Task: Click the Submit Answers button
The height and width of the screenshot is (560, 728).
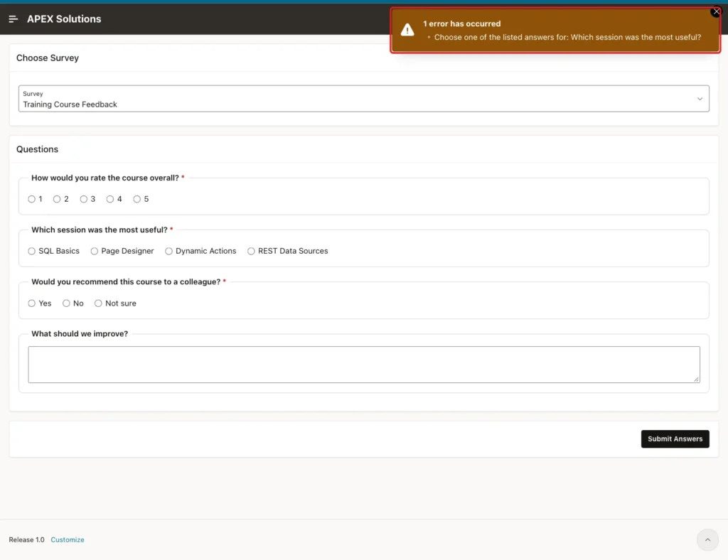Action: pyautogui.click(x=675, y=439)
